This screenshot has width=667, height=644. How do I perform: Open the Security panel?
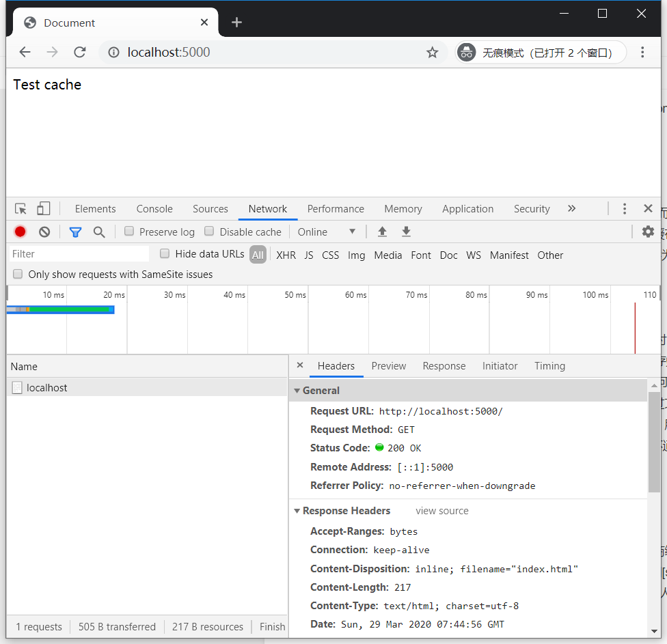(x=532, y=209)
